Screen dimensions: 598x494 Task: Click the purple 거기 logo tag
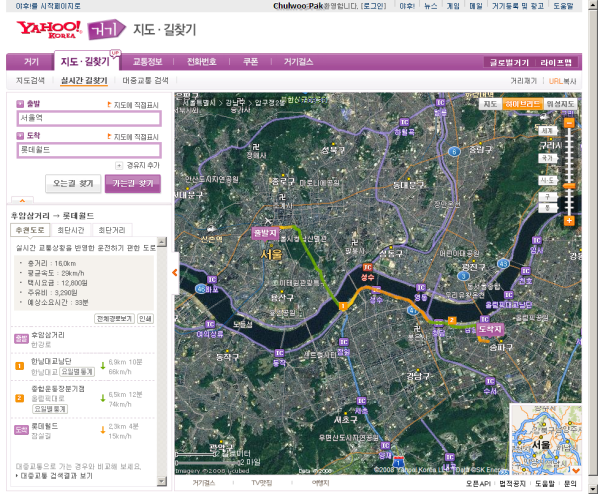tap(106, 29)
